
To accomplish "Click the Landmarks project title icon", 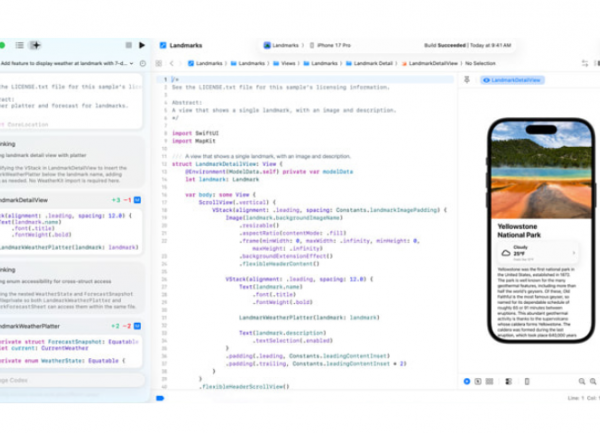I will pyautogui.click(x=163, y=45).
